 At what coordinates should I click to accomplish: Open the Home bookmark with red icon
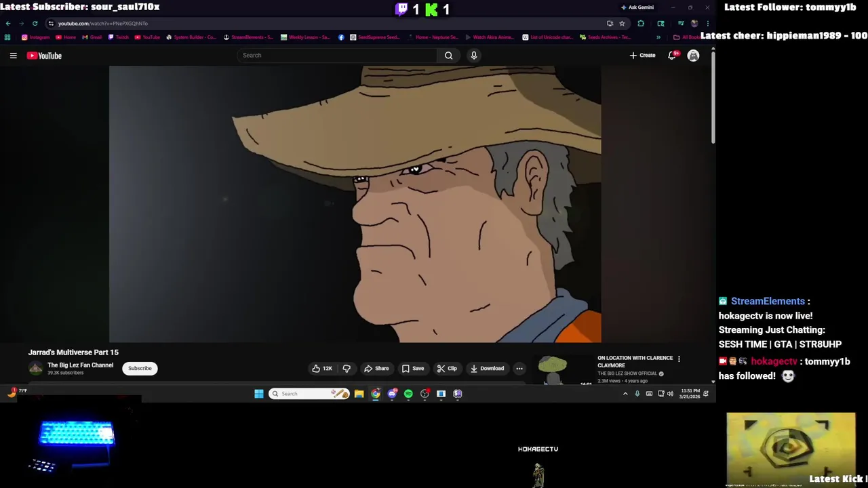point(66,37)
